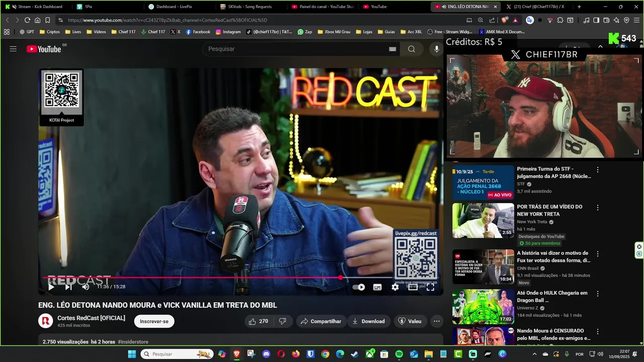The height and width of the screenshot is (362, 644).
Task: Play the paused video
Action: (51, 287)
